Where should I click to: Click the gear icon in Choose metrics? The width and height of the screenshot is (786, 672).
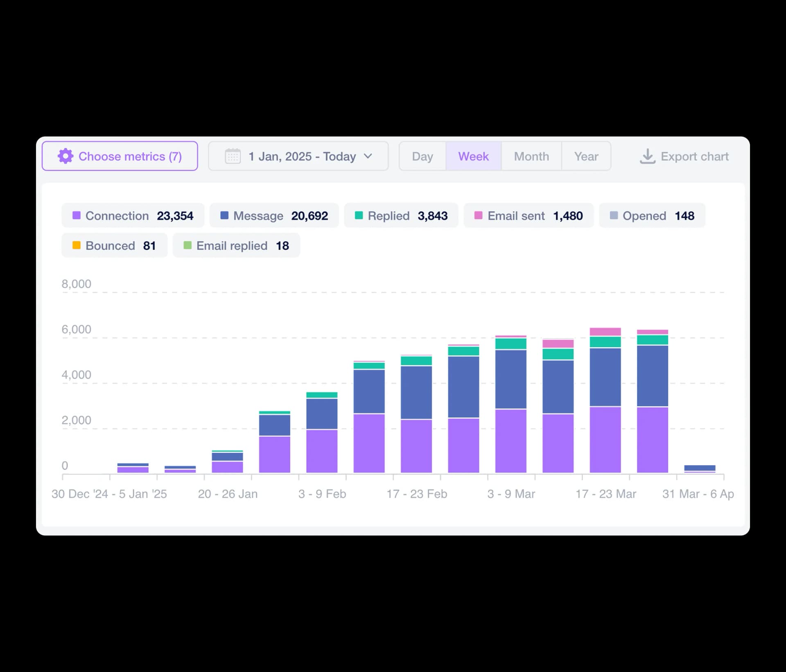(65, 156)
